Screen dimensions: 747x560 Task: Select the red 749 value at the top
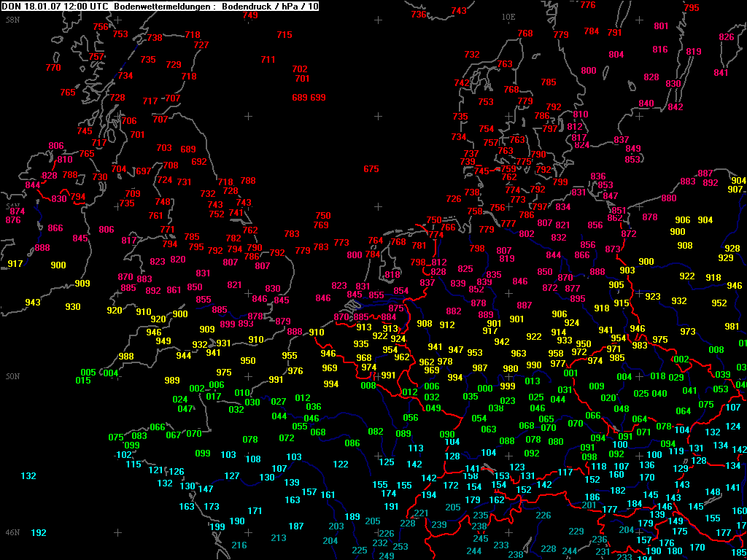(x=250, y=15)
